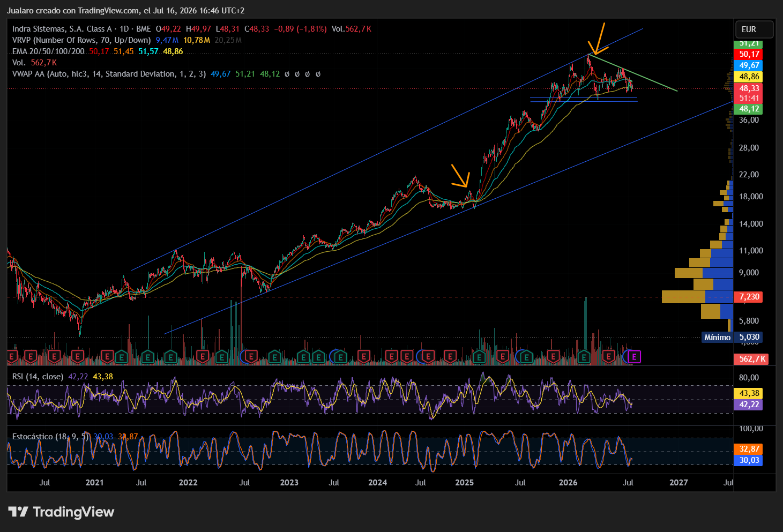Click the orange arrow near early 2025
Screen dimensions: 783x532
pos(461,176)
